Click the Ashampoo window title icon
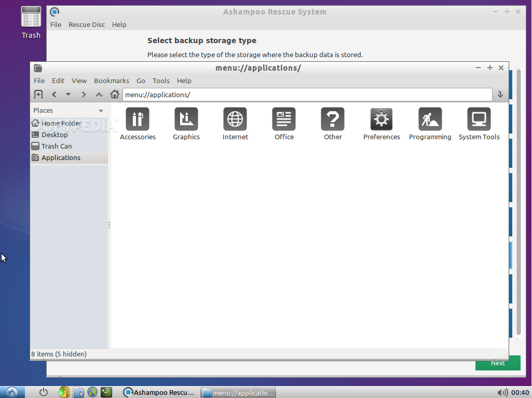532x398 pixels. [54, 12]
